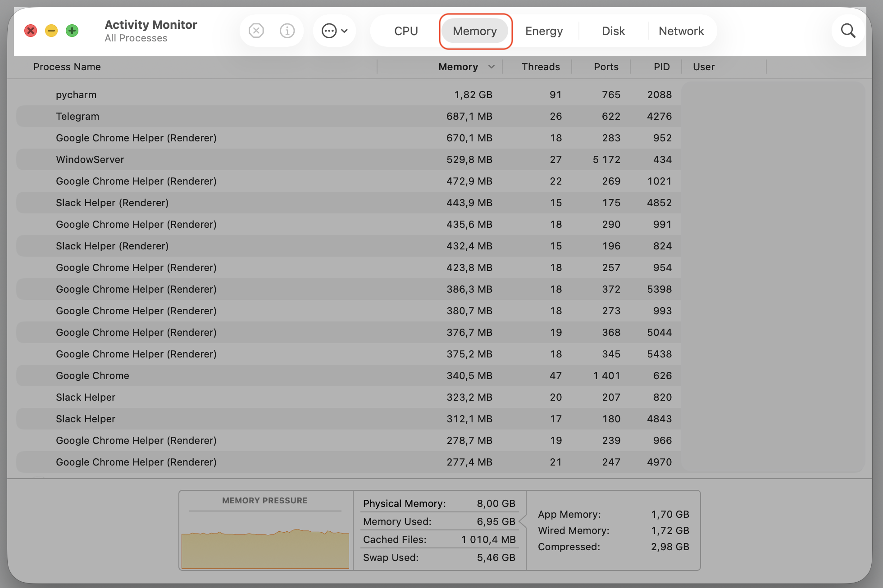
Task: Toggle sort arrow on Memory column
Action: tap(491, 67)
